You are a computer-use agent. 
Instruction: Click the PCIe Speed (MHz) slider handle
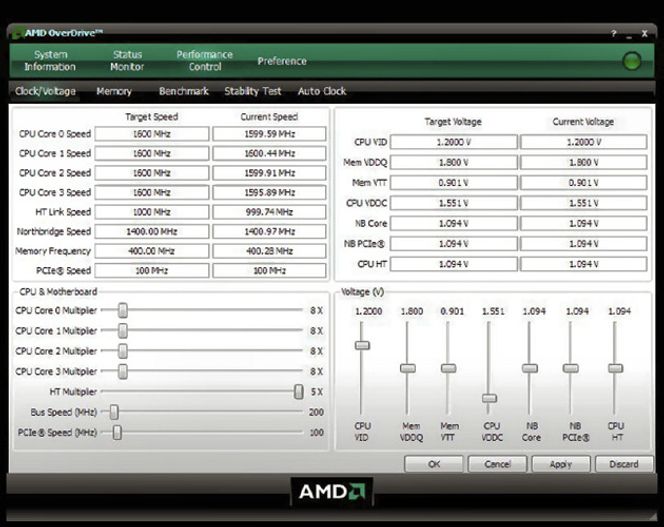pyautogui.click(x=117, y=432)
